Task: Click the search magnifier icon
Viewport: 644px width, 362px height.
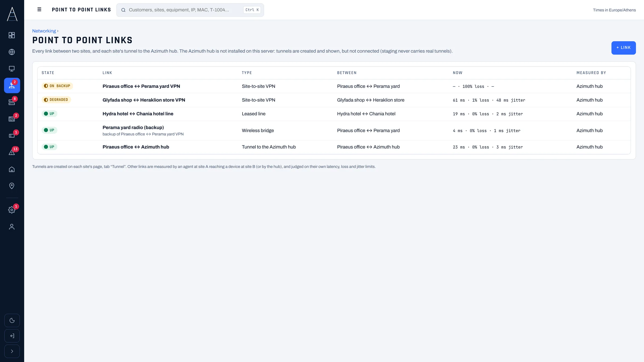Action: pyautogui.click(x=123, y=10)
